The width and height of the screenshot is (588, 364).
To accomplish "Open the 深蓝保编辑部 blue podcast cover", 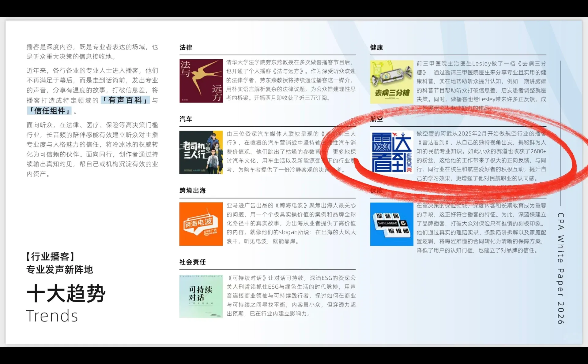I will point(391,224).
